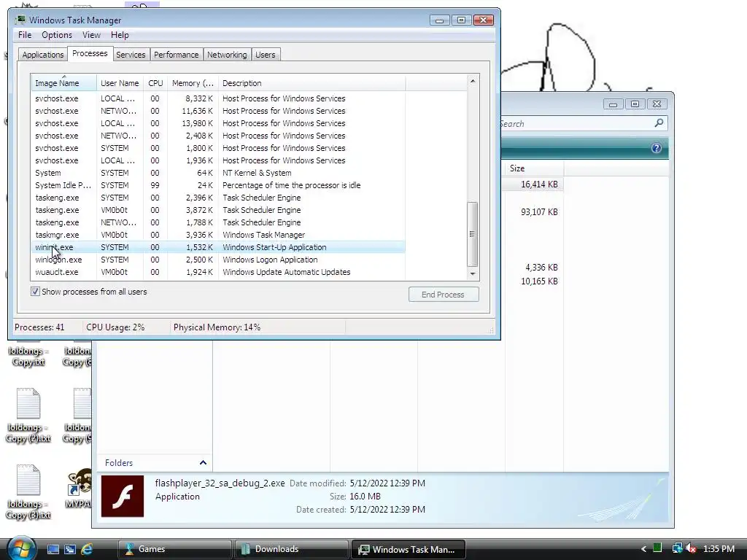
Task: Open Games taskbar button
Action: tap(174, 549)
